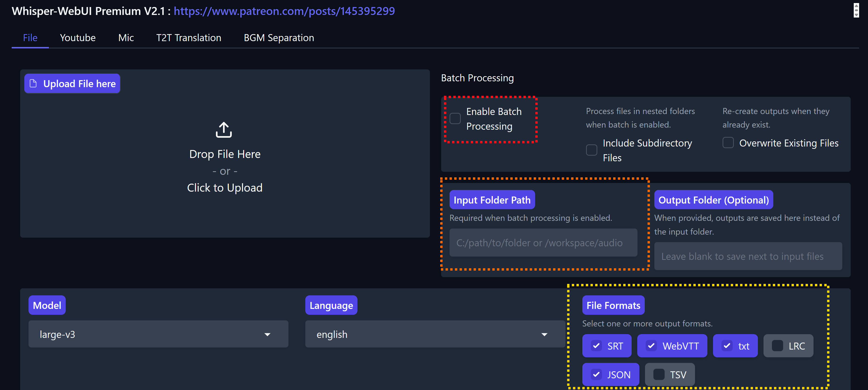Deselect the JSON output format
Screen dimensions: 868x390
click(596, 375)
